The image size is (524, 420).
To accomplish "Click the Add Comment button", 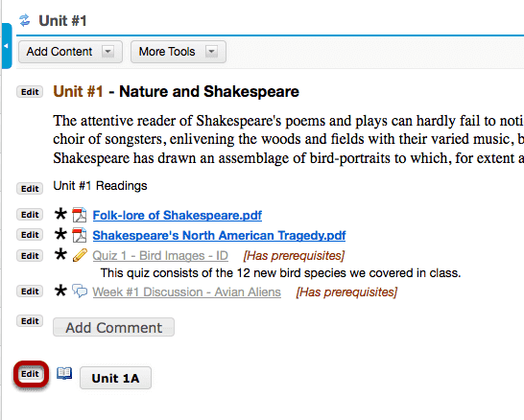I will 113,327.
